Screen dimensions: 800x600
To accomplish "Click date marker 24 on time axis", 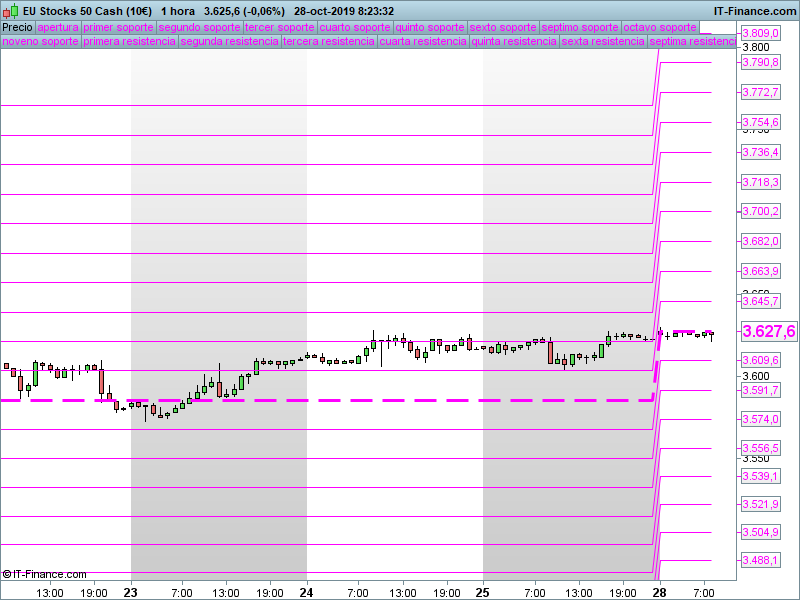I will pos(306,592).
